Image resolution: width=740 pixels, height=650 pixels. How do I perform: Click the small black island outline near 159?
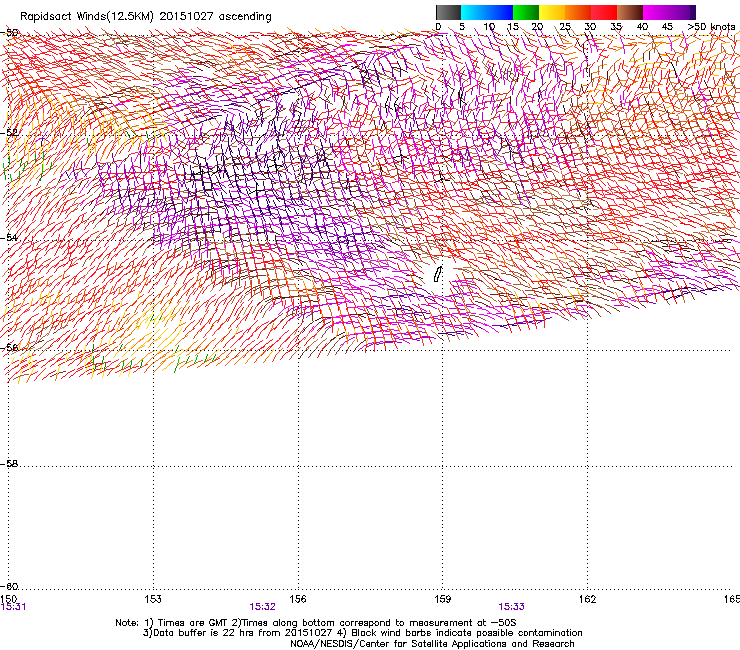tap(438, 274)
